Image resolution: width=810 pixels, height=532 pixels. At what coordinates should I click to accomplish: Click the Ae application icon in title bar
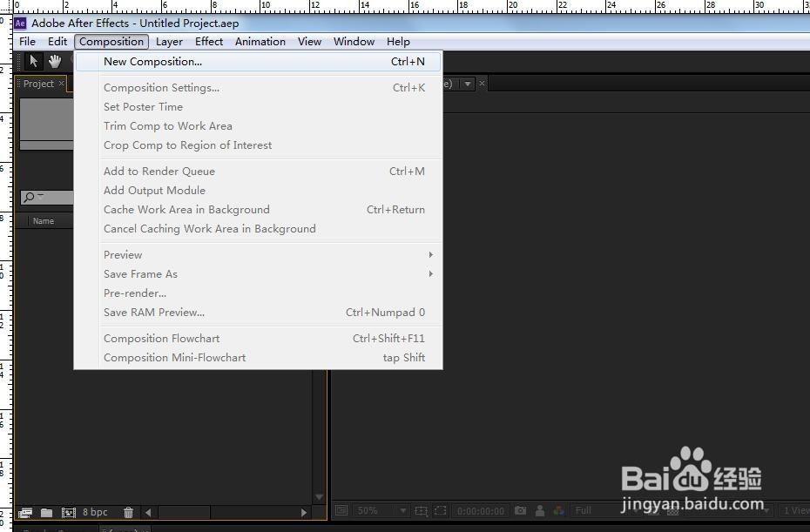20,24
